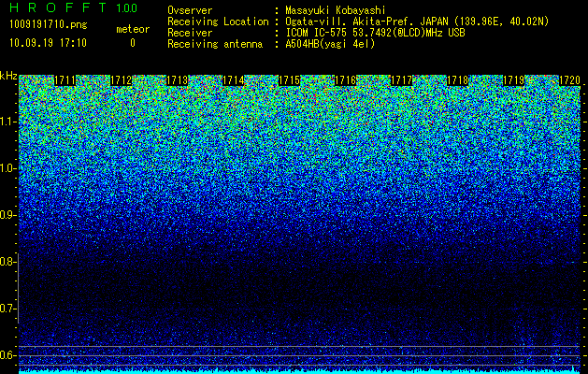Click the 1714 time marker
This screenshot has width=588, height=374.
[234, 80]
